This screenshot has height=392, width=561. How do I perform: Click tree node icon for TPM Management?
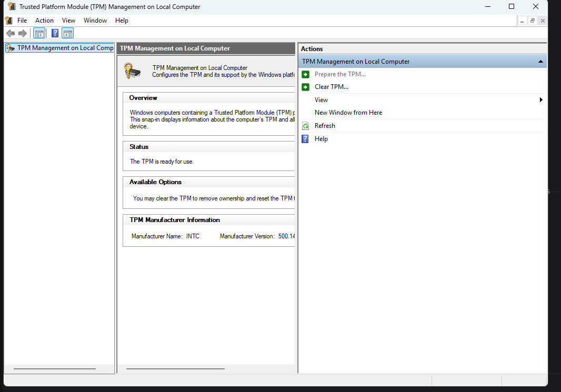tap(11, 48)
